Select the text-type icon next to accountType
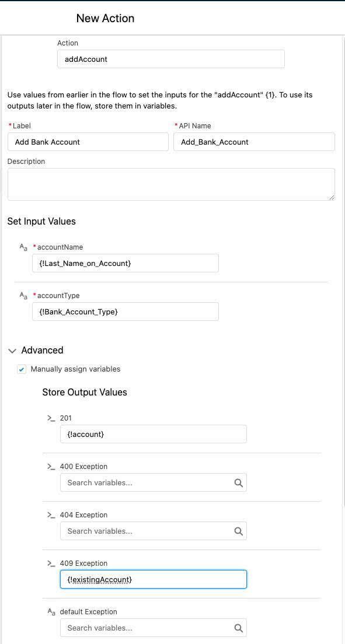The height and width of the screenshot is (644, 345). [x=23, y=296]
